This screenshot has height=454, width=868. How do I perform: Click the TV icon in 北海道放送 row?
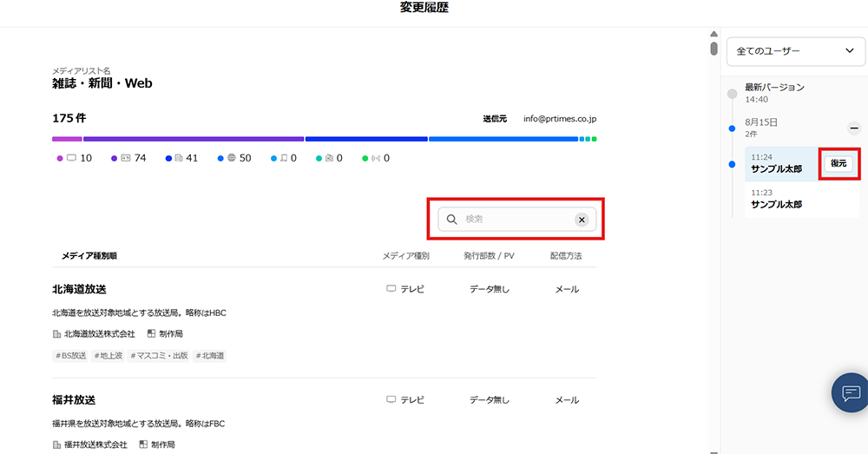[391, 288]
